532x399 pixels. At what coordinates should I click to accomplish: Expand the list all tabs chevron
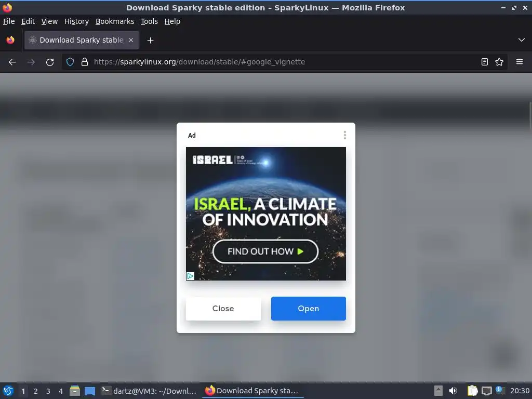(x=522, y=40)
